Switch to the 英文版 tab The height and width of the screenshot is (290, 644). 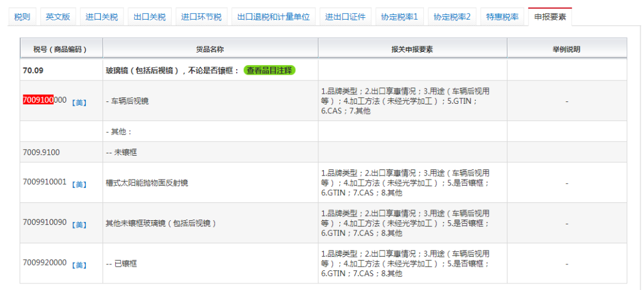pyautogui.click(x=58, y=17)
